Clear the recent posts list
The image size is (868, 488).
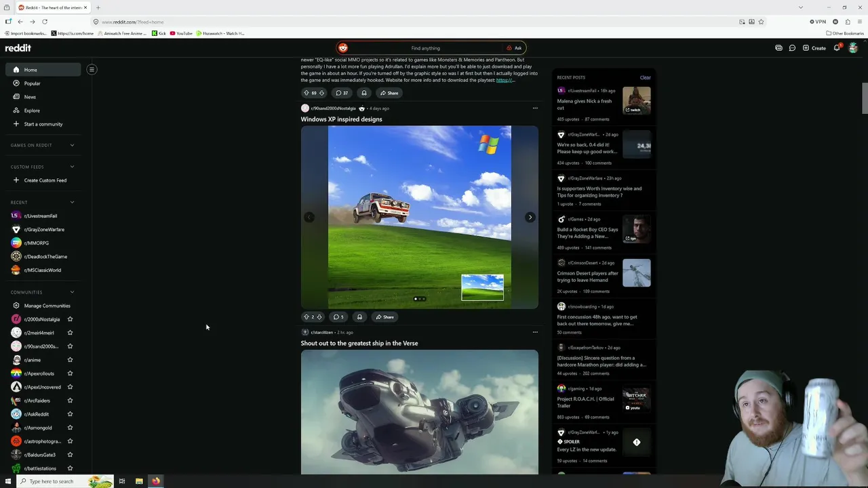pos(645,77)
